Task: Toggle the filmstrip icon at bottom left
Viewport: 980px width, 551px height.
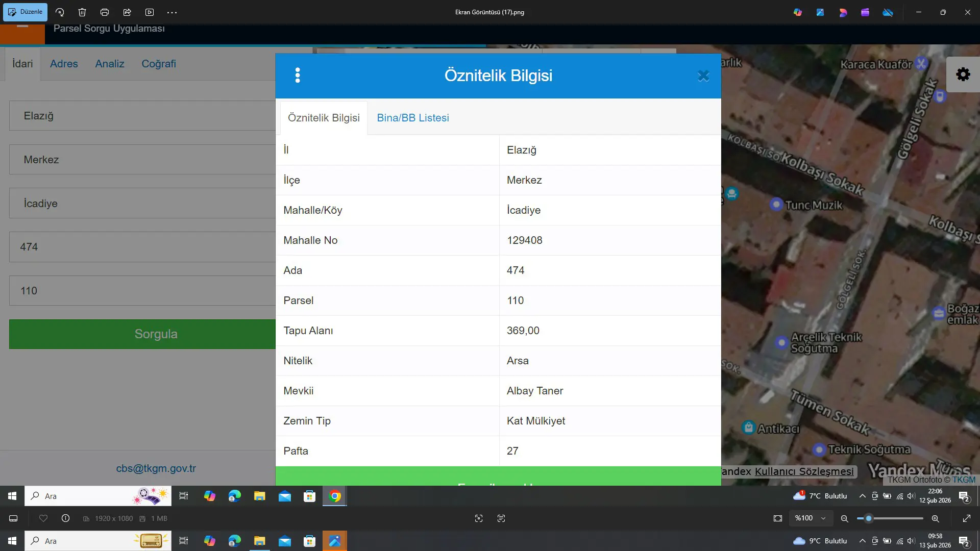Action: [x=13, y=518]
